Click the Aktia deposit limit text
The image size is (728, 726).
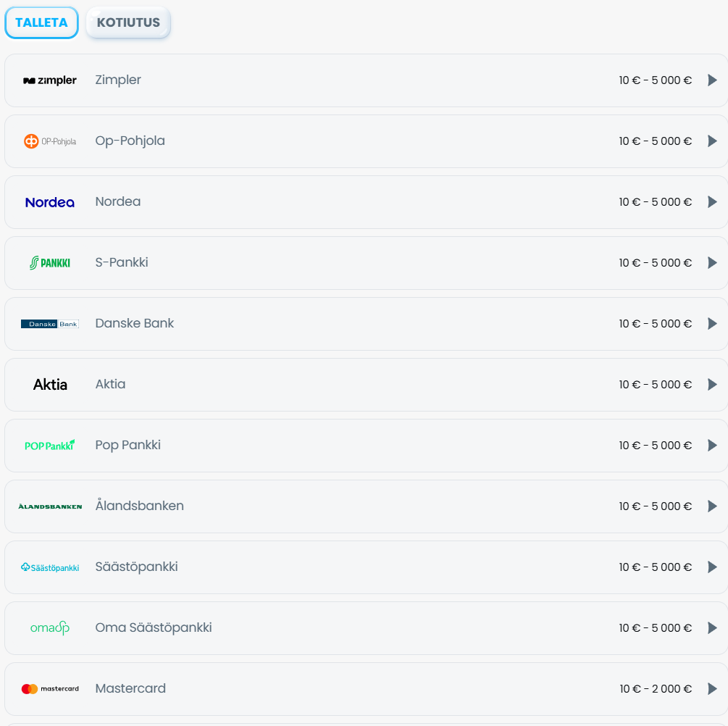coord(656,385)
